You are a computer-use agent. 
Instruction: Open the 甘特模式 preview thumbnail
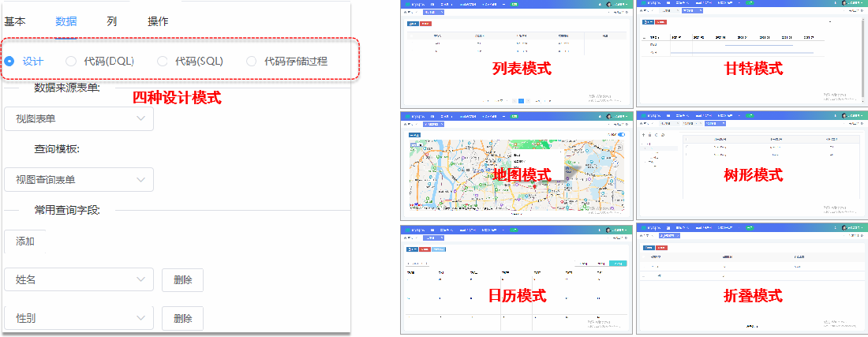[751, 54]
